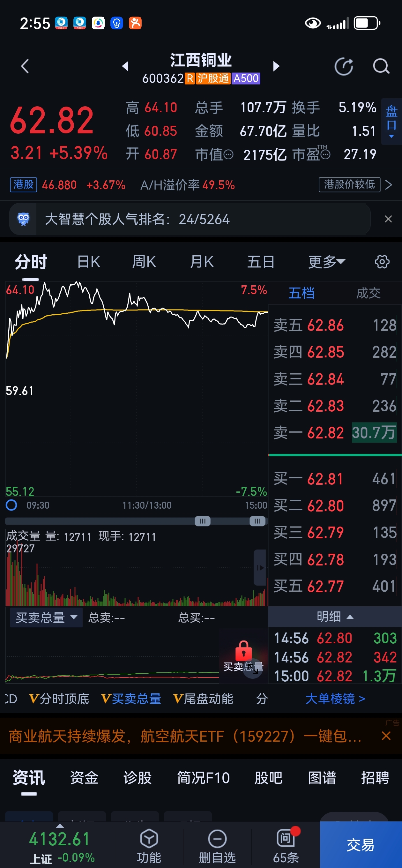Select the V尾盘动能 indicator

pos(203,699)
